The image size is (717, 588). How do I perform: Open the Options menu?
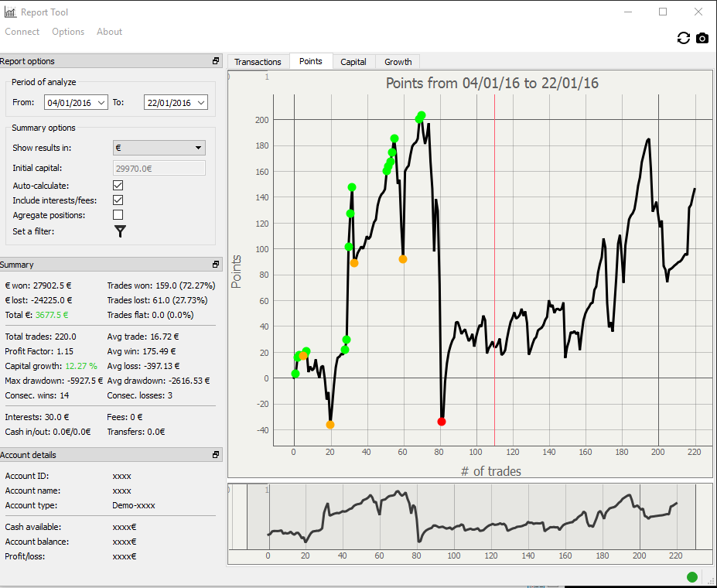pos(68,32)
